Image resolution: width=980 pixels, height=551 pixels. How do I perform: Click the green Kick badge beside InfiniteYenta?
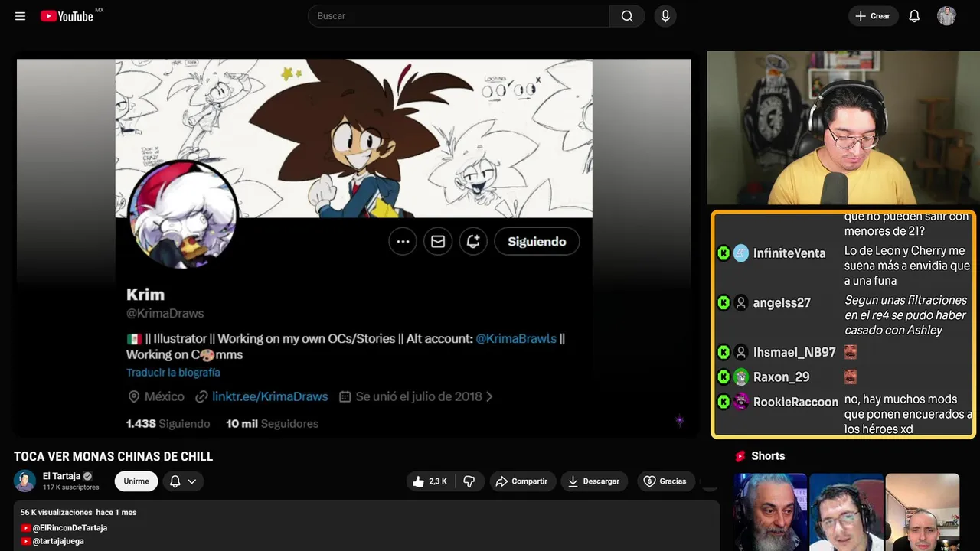point(724,253)
